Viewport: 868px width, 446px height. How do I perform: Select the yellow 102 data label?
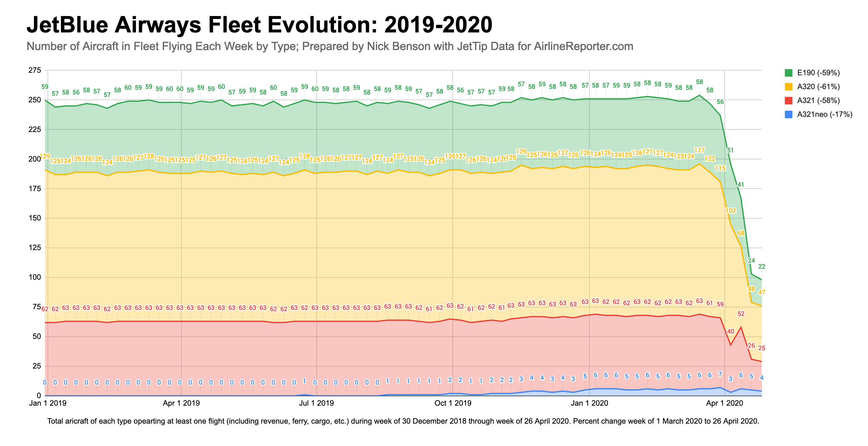coord(730,211)
